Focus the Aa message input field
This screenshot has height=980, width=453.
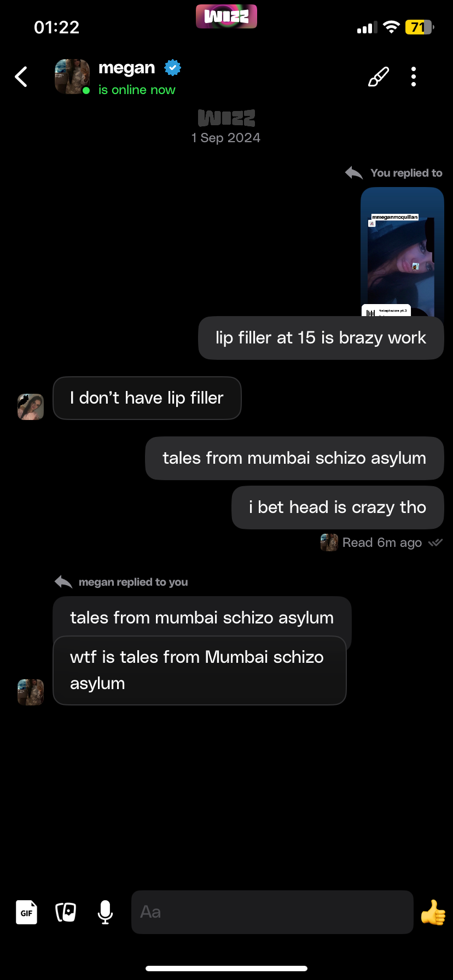point(272,912)
